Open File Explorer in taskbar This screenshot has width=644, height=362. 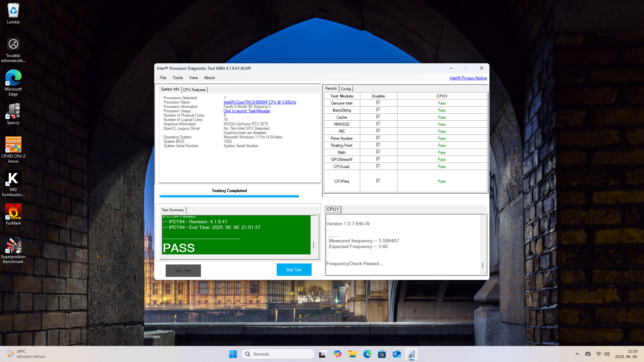click(352, 354)
